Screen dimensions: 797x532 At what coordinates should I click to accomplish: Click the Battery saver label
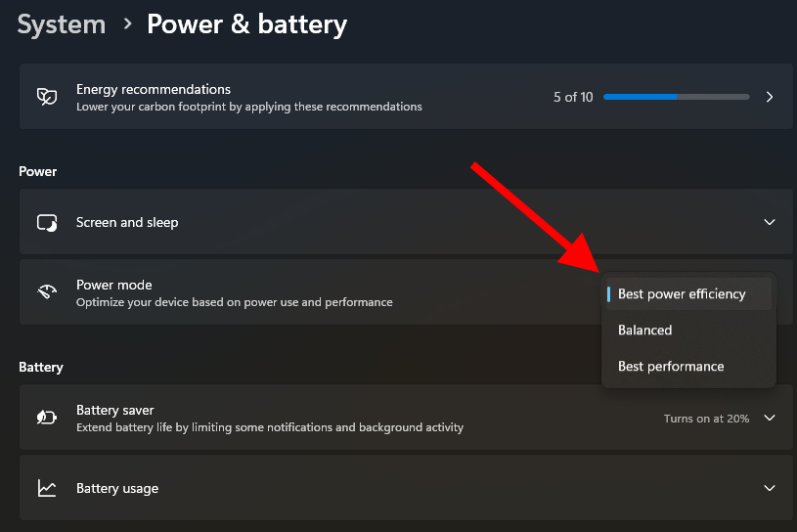(x=115, y=410)
